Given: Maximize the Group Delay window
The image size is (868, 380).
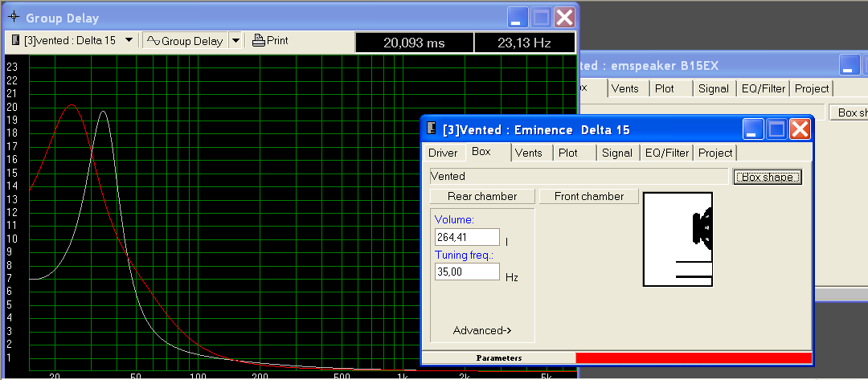Looking at the screenshot, I should click(541, 18).
